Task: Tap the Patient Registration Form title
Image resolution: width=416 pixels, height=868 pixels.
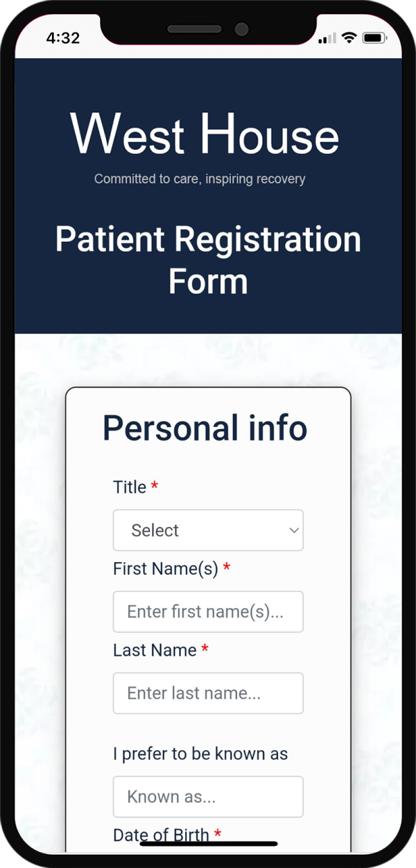Action: click(x=207, y=260)
